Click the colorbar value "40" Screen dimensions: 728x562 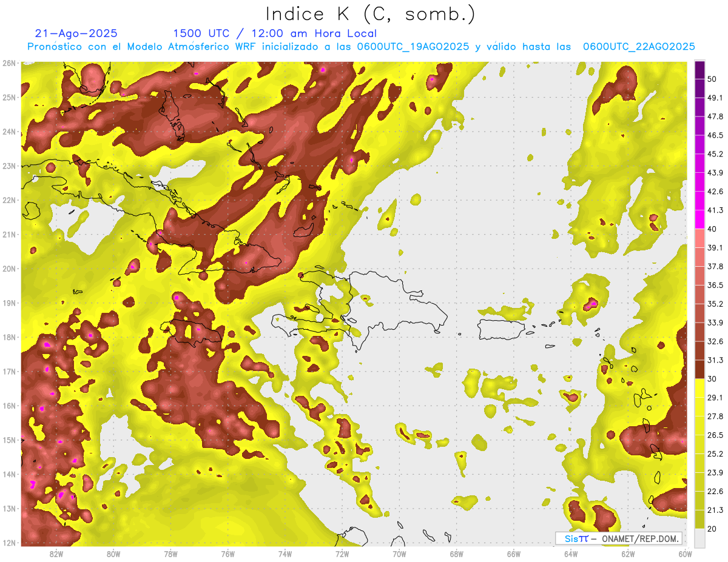712,229
